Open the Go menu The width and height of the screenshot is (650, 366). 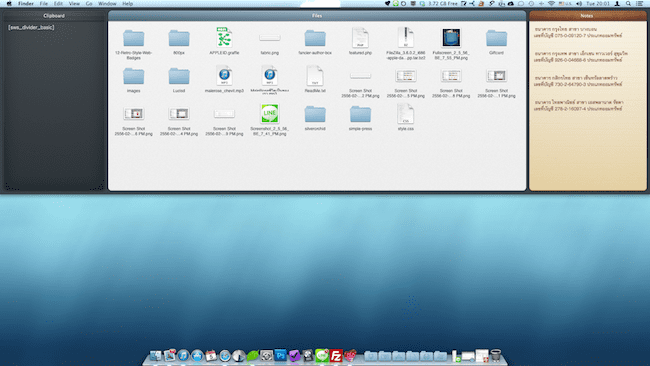pyautogui.click(x=89, y=4)
